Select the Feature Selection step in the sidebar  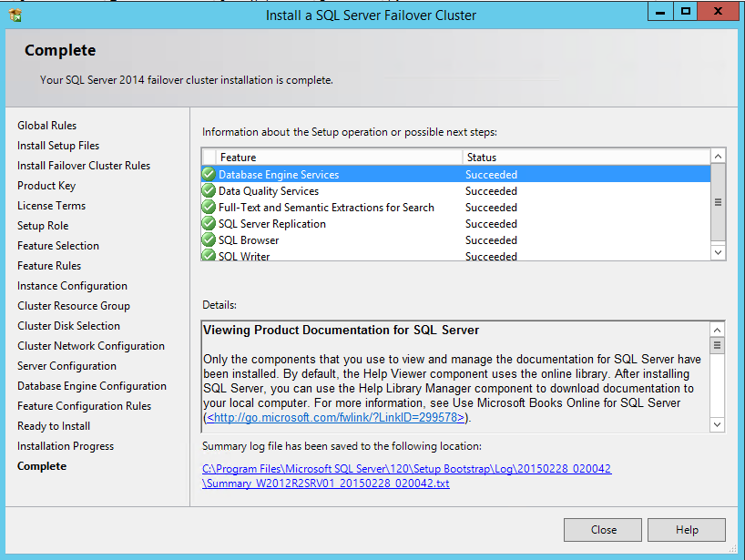[x=58, y=246]
